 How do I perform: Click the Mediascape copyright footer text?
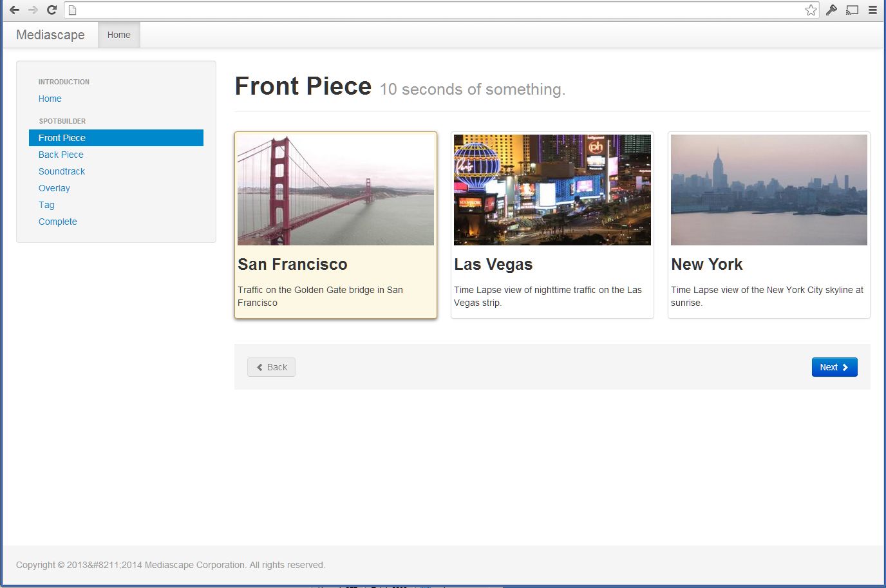[x=171, y=565]
